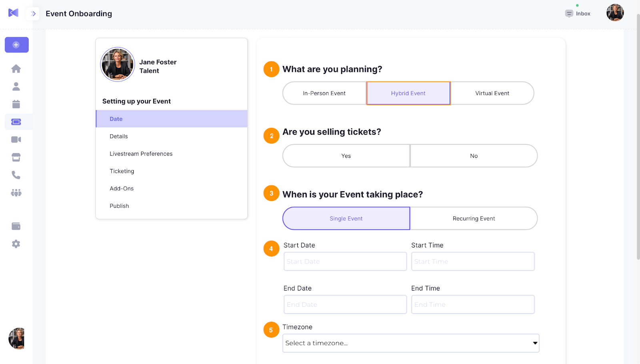This screenshot has height=364, width=640.
Task: Open the storefront icon in the sidebar
Action: pyautogui.click(x=16, y=157)
